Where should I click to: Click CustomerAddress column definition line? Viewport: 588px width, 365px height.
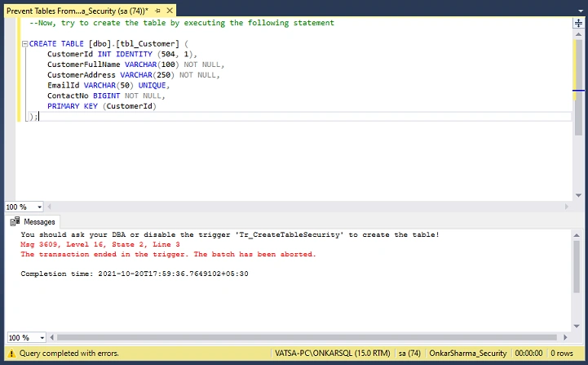pos(134,75)
